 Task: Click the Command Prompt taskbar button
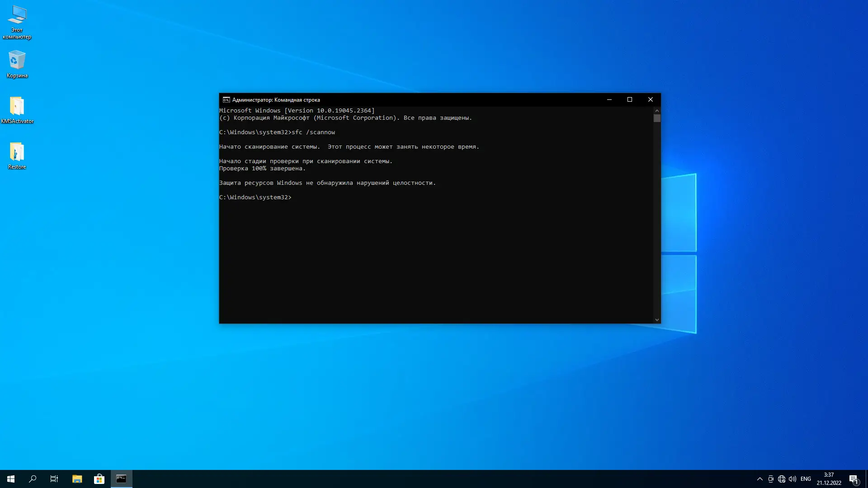[121, 479]
